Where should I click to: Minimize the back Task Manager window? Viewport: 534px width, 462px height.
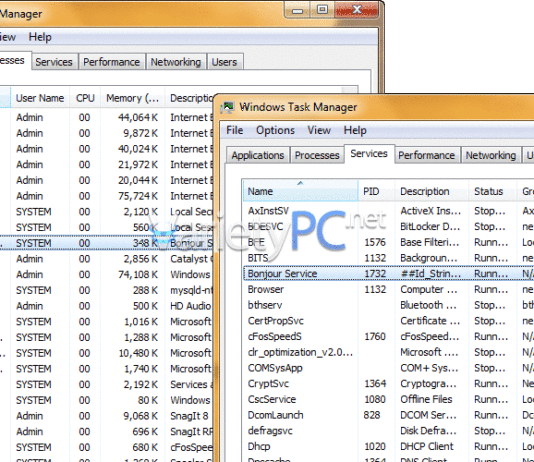(297, 11)
